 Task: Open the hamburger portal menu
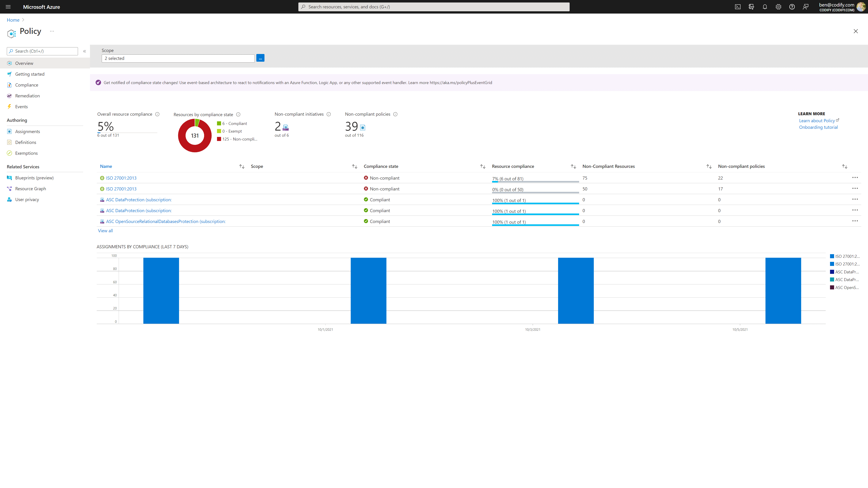coord(8,7)
